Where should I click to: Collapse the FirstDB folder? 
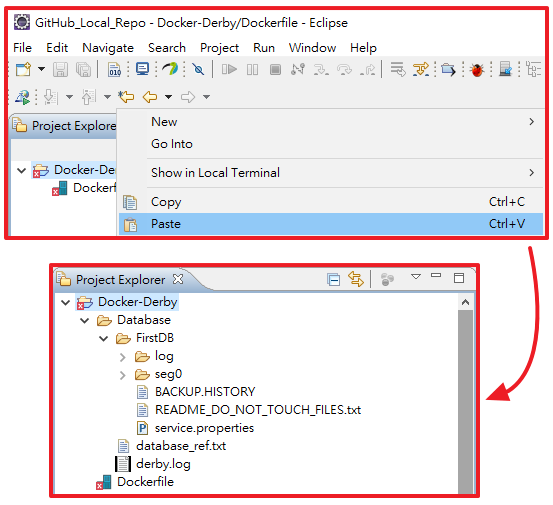tap(103, 339)
